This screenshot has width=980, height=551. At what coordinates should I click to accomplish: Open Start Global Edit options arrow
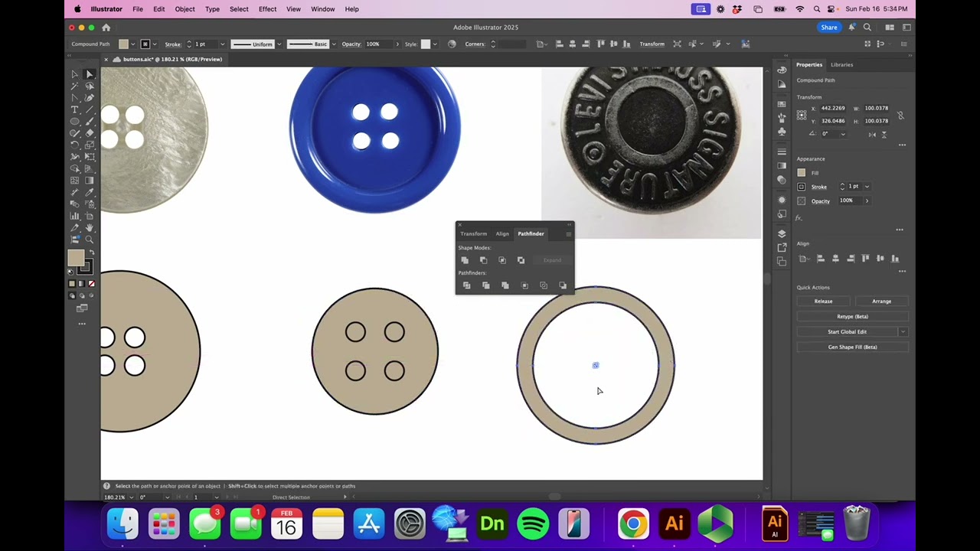[x=903, y=331]
